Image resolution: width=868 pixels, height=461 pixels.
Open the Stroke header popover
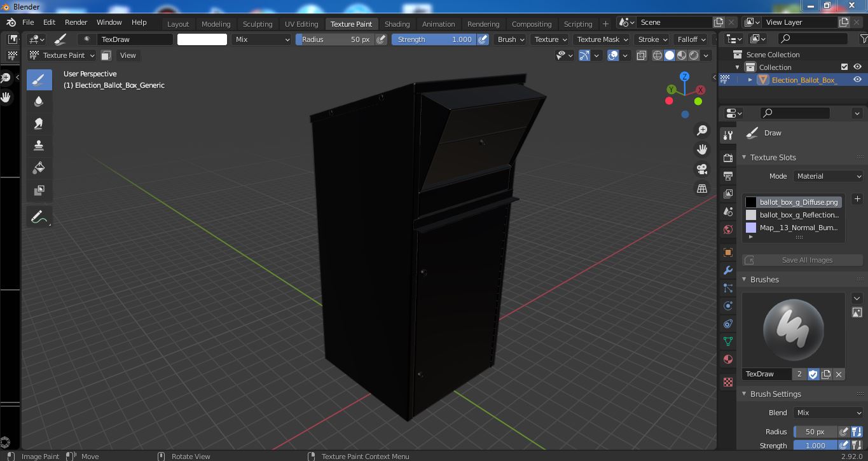point(653,39)
